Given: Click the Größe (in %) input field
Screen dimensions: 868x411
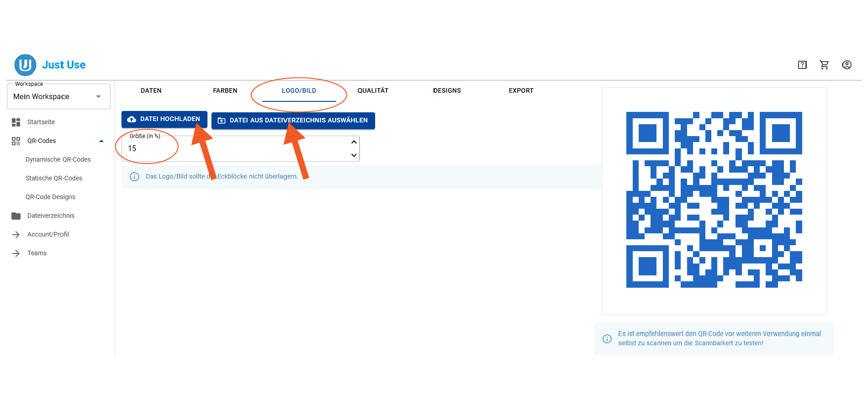Looking at the screenshot, I should pos(241,148).
